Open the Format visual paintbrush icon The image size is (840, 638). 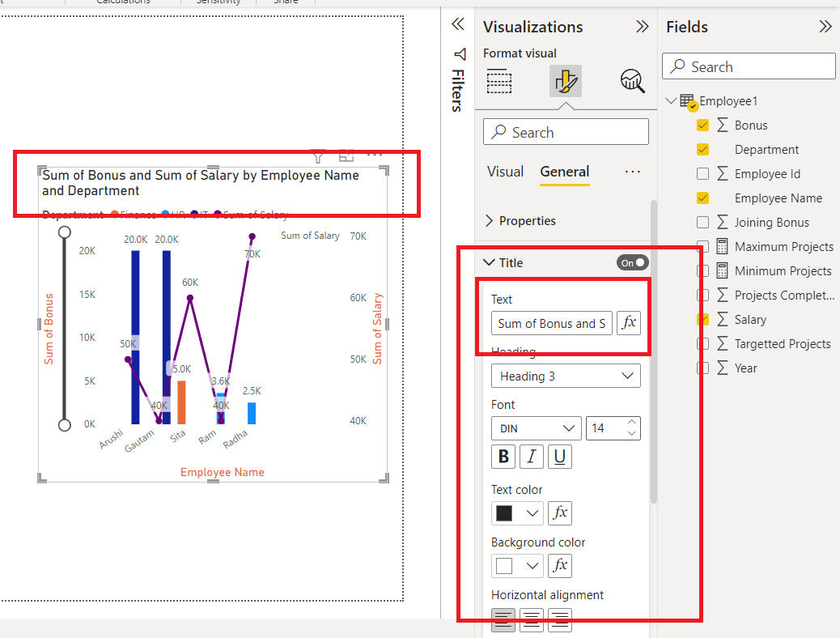(565, 82)
